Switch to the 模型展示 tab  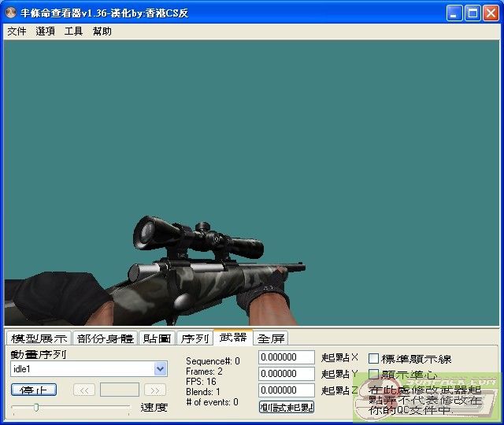pyautogui.click(x=39, y=338)
